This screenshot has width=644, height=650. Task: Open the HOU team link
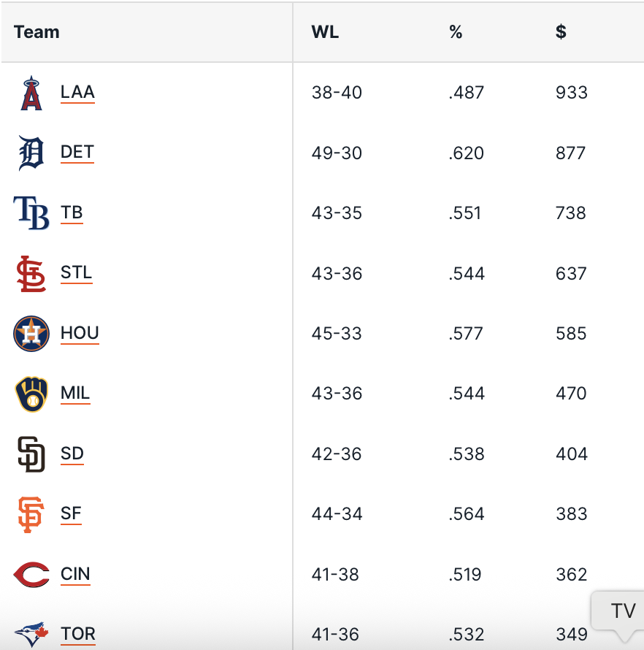80,333
